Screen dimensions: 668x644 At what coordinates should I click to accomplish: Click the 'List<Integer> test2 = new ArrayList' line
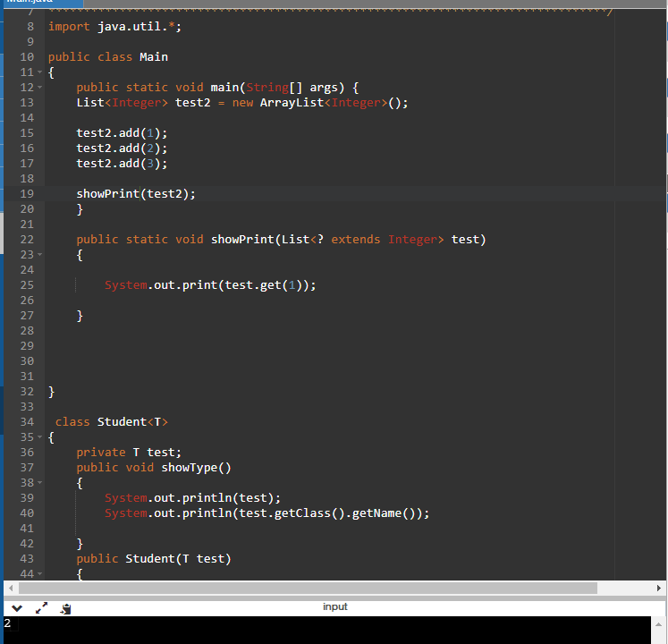242,103
